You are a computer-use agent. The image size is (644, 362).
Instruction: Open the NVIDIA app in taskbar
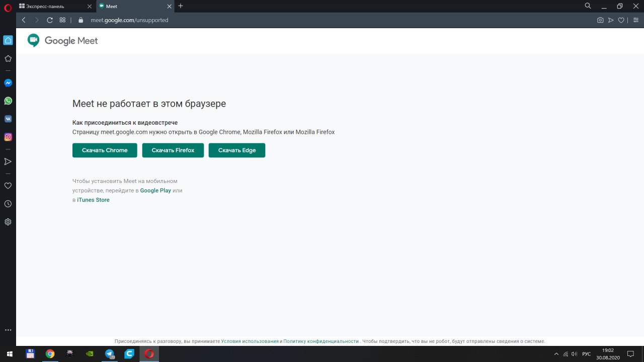point(90,354)
